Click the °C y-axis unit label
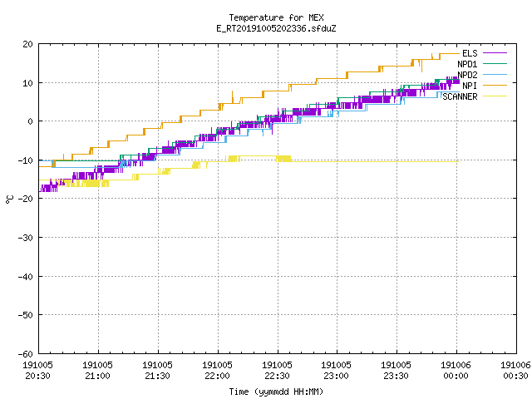This screenshot has width=532, height=399. [x=9, y=199]
